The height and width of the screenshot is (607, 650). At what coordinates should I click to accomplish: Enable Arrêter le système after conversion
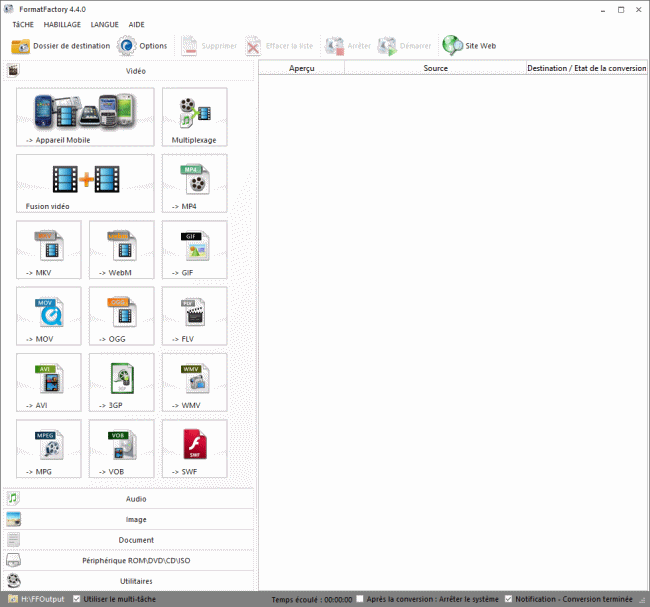pos(360,599)
